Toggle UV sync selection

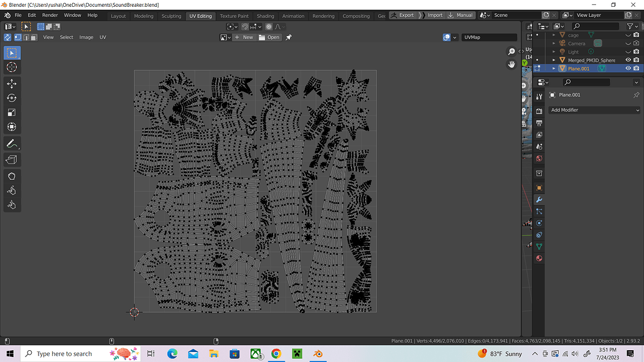coord(7,37)
